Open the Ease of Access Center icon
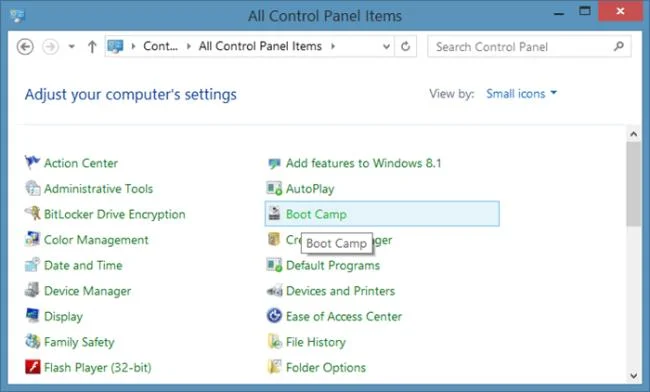Image resolution: width=650 pixels, height=392 pixels. coord(274,316)
